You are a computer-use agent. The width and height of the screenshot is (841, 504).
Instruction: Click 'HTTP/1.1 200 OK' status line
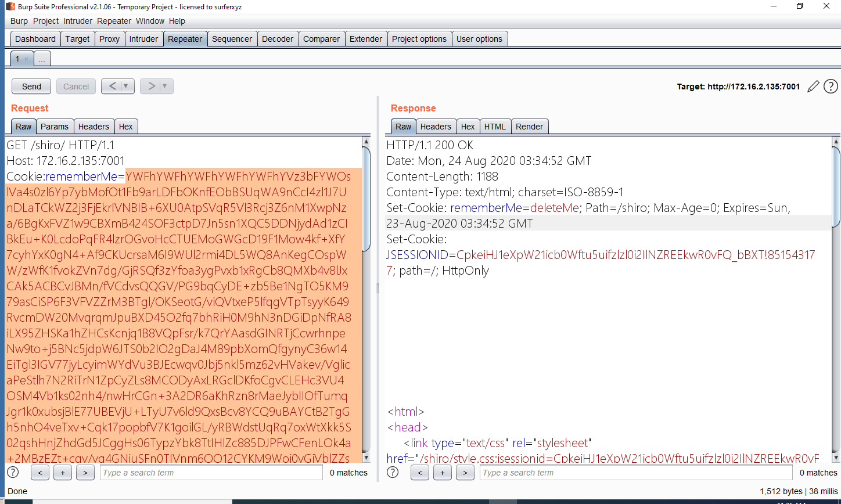pos(430,145)
